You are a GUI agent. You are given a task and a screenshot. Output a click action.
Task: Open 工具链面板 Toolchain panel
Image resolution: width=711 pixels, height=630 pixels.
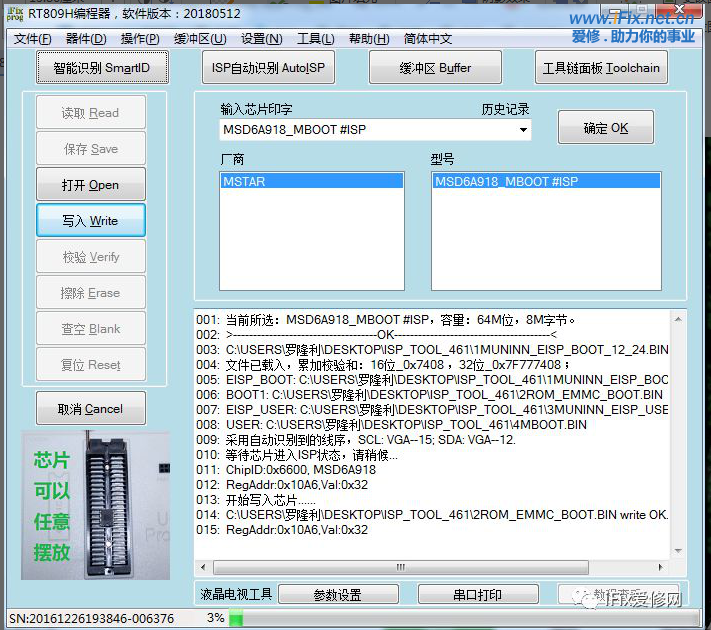pos(601,68)
